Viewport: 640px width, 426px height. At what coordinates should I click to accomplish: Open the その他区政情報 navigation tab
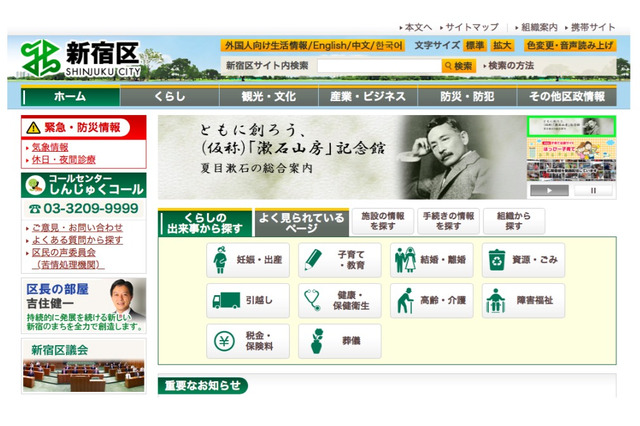click(x=567, y=96)
